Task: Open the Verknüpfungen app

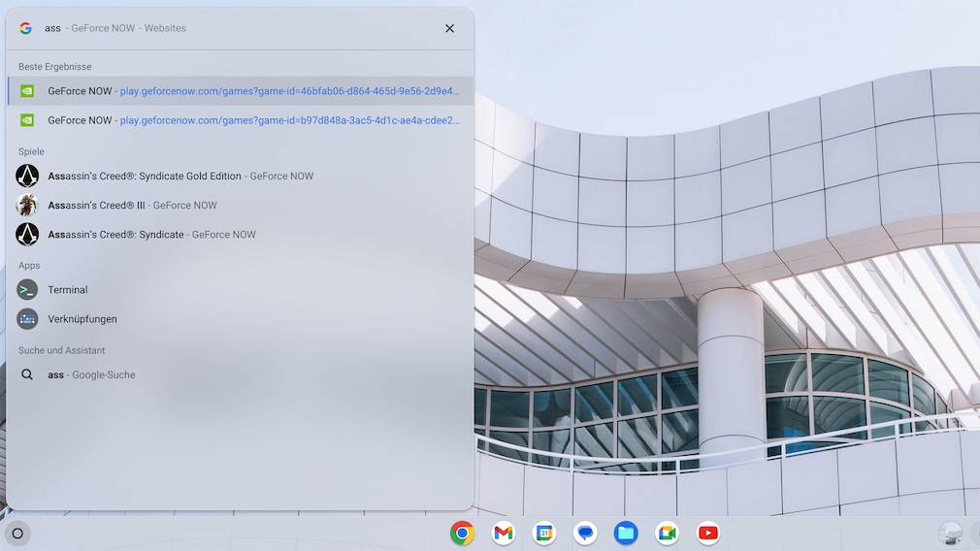Action: pyautogui.click(x=82, y=319)
